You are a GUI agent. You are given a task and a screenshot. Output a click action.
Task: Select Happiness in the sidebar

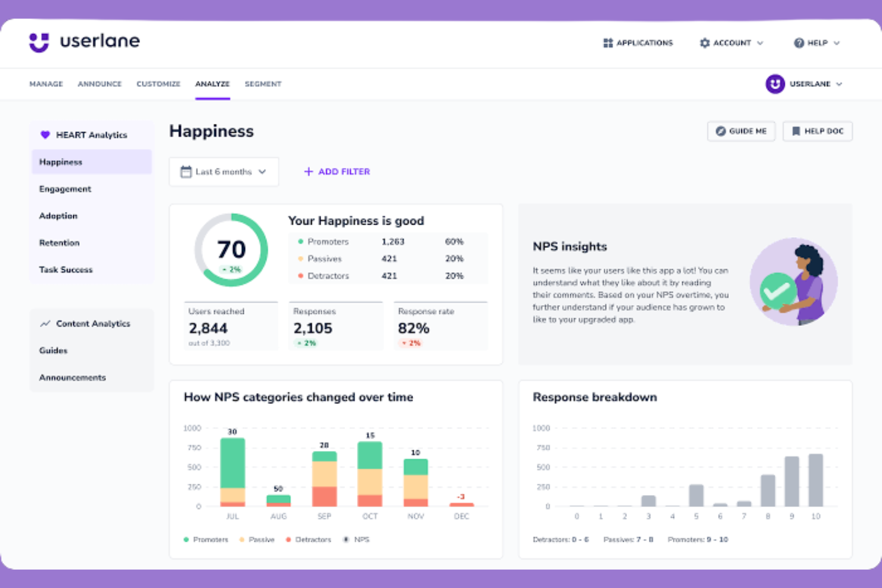pyautogui.click(x=92, y=162)
